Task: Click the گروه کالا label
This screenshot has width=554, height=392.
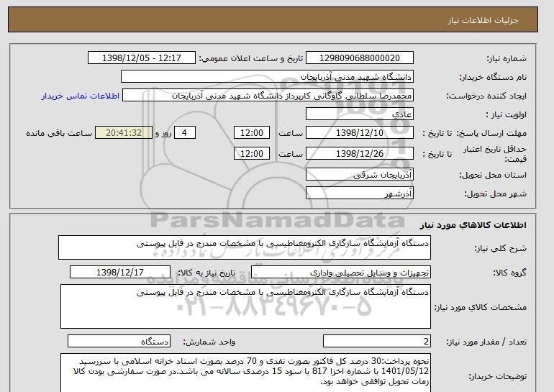Action: [x=510, y=273]
